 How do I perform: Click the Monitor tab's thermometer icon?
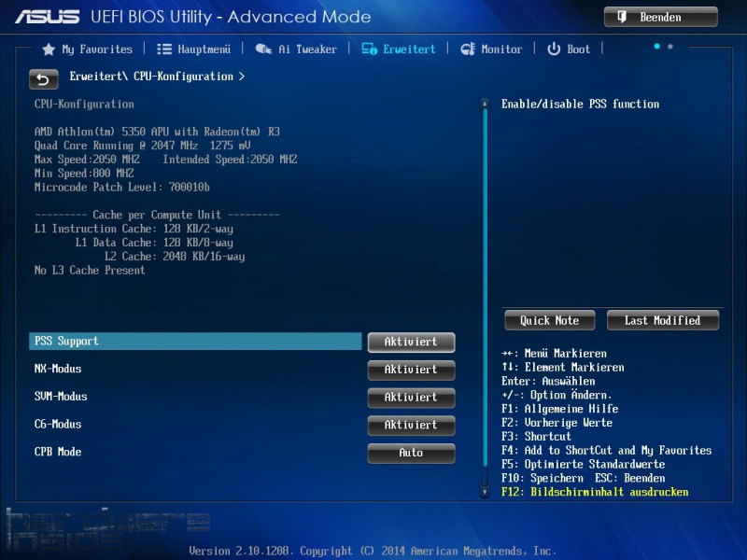pyautogui.click(x=468, y=49)
